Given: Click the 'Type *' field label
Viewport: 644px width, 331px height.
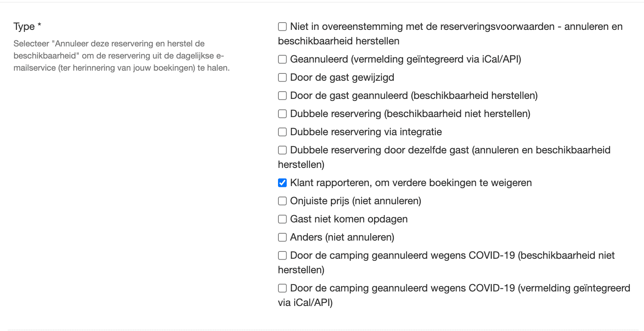Looking at the screenshot, I should point(27,27).
